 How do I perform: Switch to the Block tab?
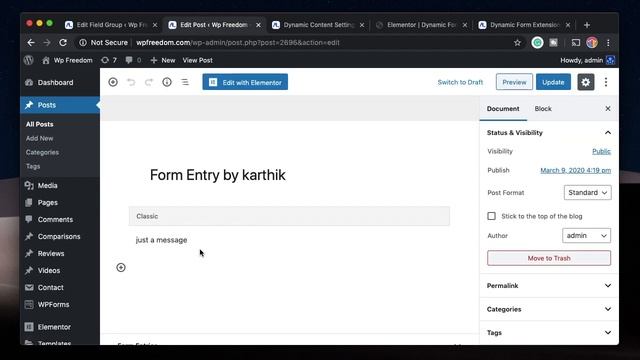tap(543, 109)
